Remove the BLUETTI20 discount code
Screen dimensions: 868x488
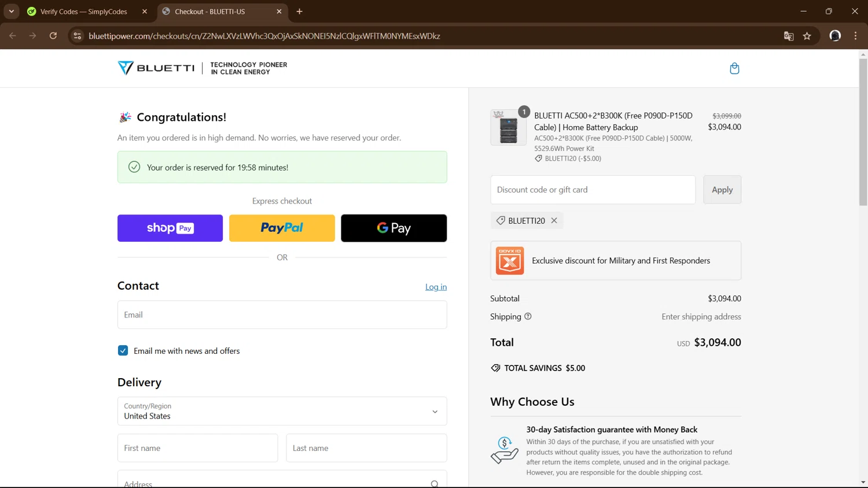554,220
